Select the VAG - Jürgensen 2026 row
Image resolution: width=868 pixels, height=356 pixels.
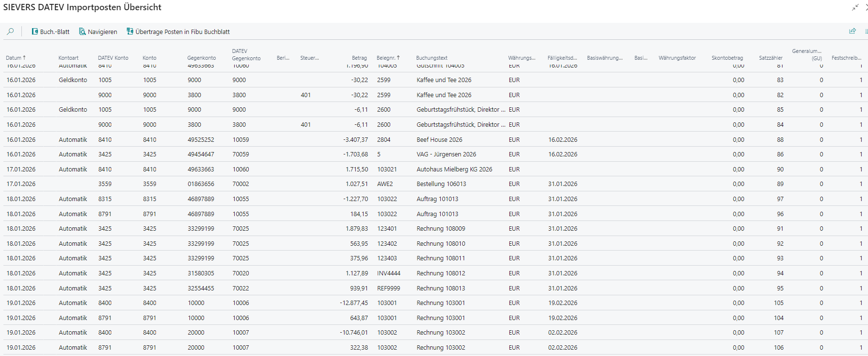(x=446, y=154)
